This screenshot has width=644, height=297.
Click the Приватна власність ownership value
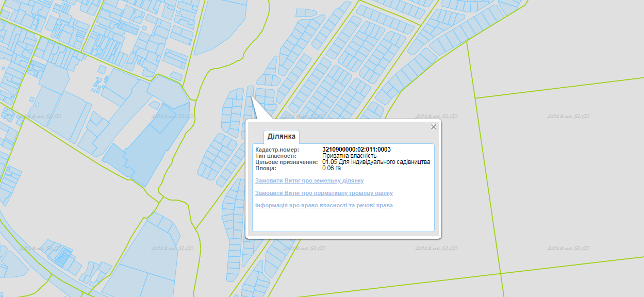click(x=349, y=156)
